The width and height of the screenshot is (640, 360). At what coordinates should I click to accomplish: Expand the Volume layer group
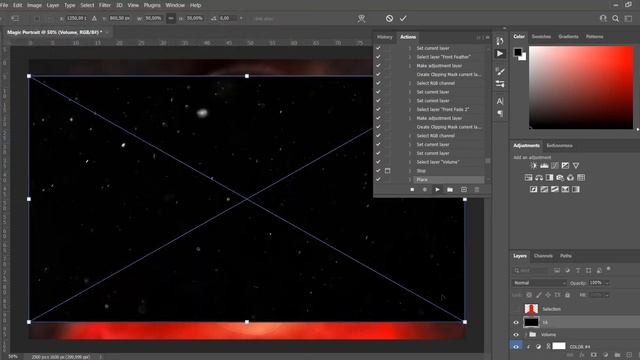tap(526, 334)
